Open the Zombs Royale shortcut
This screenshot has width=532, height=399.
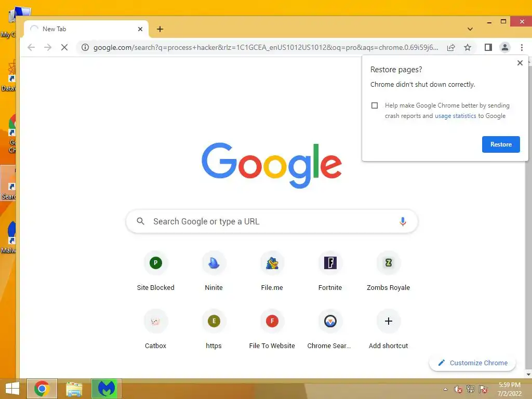[389, 271]
